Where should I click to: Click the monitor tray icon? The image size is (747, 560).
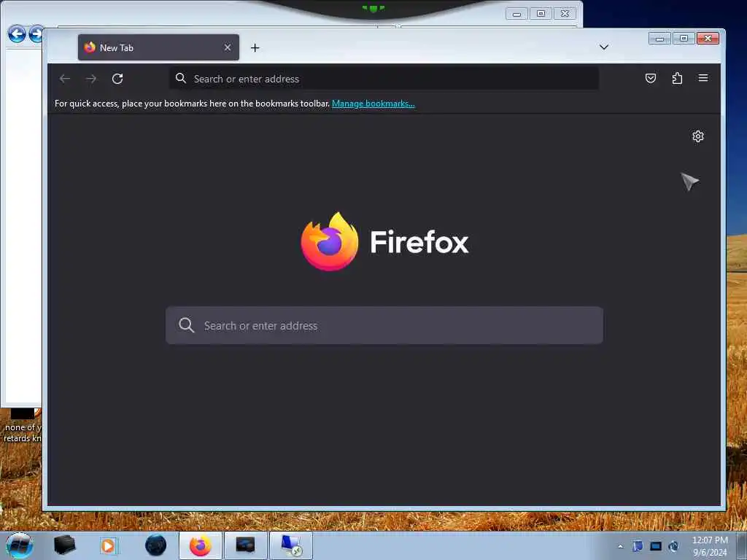pyautogui.click(x=656, y=546)
